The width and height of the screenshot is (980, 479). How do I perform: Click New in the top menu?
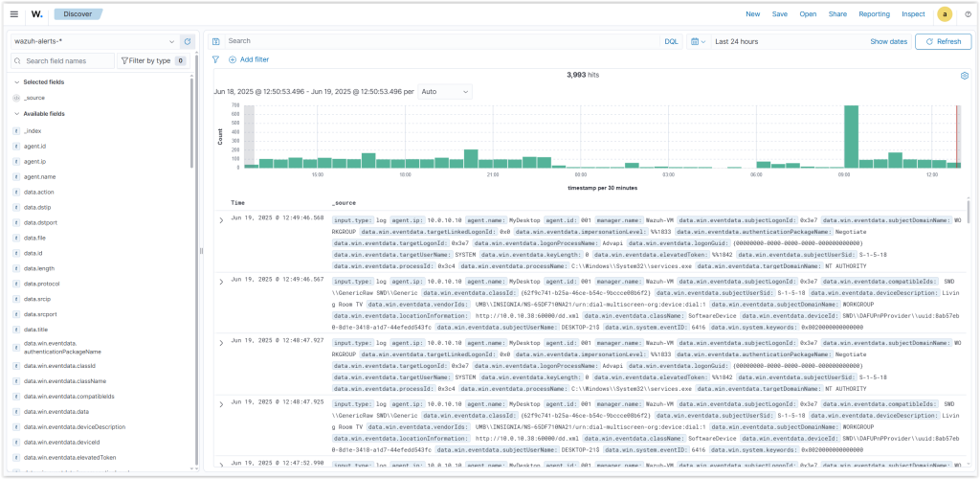point(752,14)
